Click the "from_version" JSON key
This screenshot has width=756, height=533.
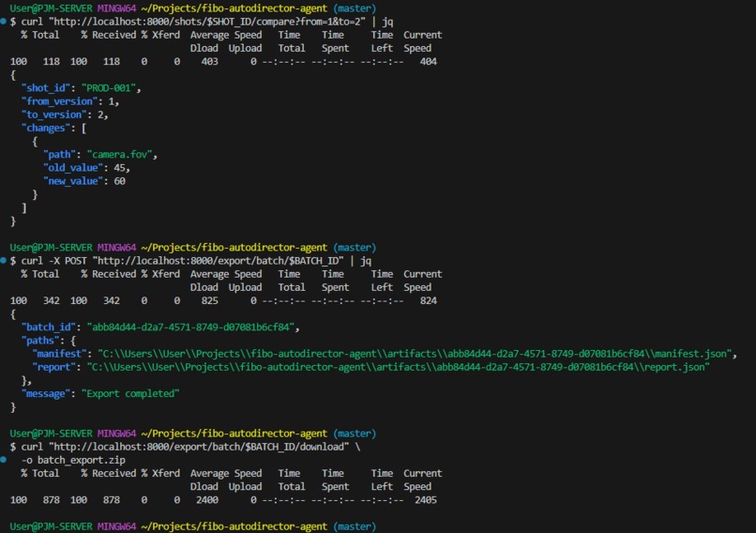pyautogui.click(x=59, y=101)
